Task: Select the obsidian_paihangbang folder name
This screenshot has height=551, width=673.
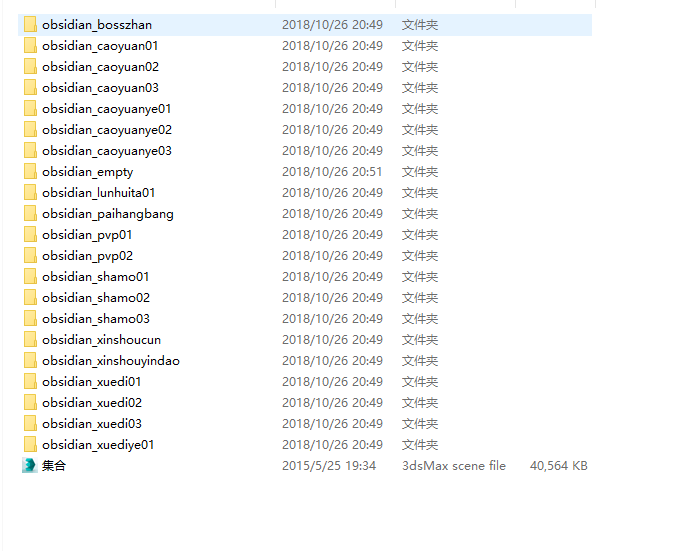Action: pyautogui.click(x=108, y=214)
